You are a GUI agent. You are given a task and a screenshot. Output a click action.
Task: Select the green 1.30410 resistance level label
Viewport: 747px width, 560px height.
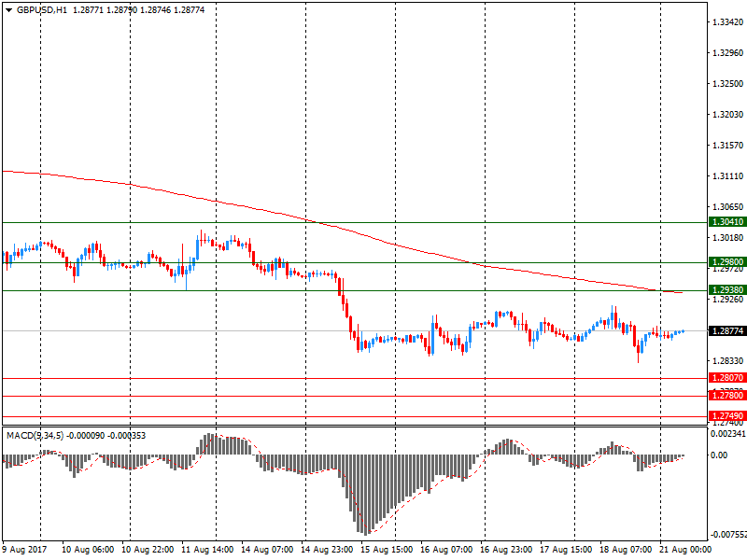pos(727,222)
